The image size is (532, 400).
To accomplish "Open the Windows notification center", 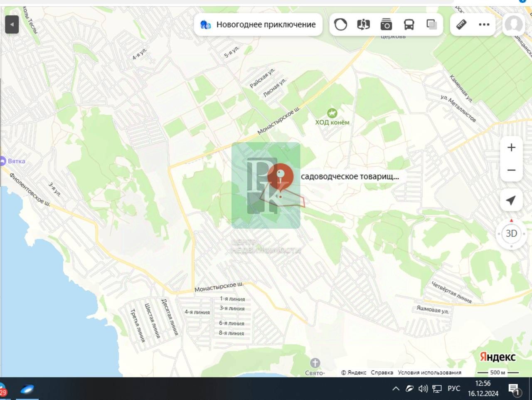I will coord(514,389).
